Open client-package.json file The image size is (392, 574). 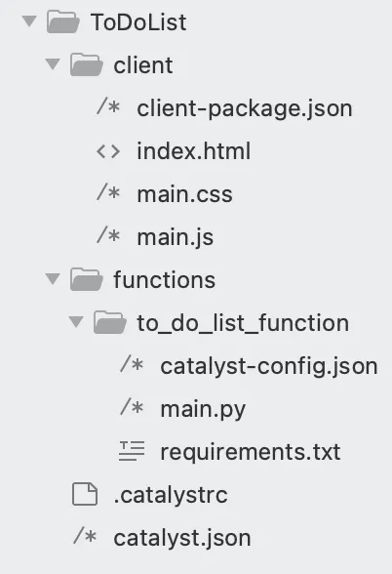pos(245,109)
